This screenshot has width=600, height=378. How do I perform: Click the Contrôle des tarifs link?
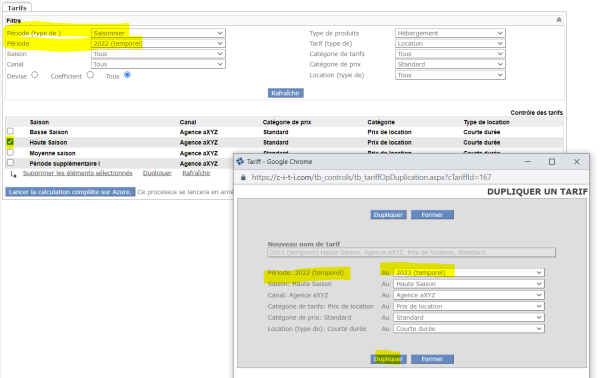pos(536,112)
